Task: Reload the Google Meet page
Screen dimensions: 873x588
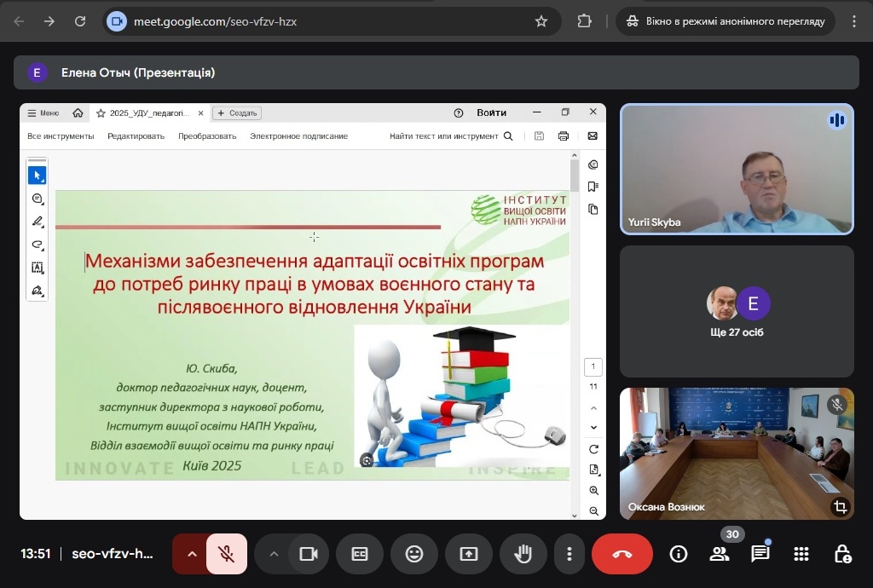Action: pyautogui.click(x=80, y=21)
